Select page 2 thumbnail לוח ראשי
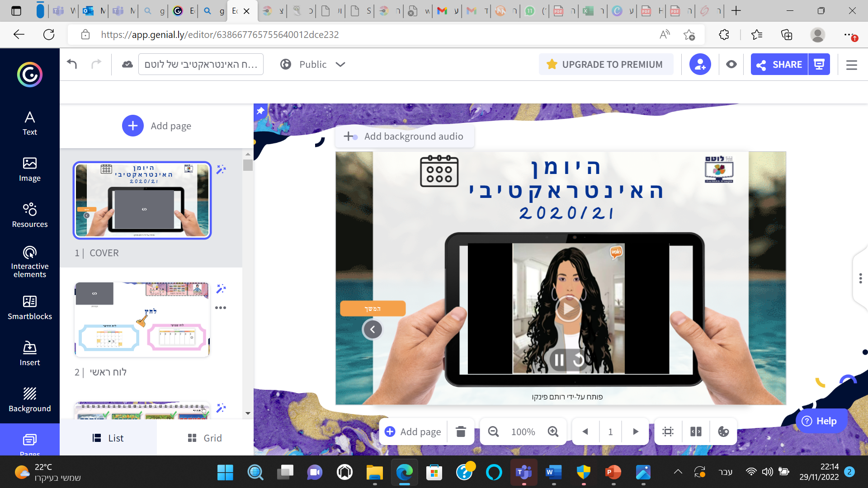 click(142, 319)
